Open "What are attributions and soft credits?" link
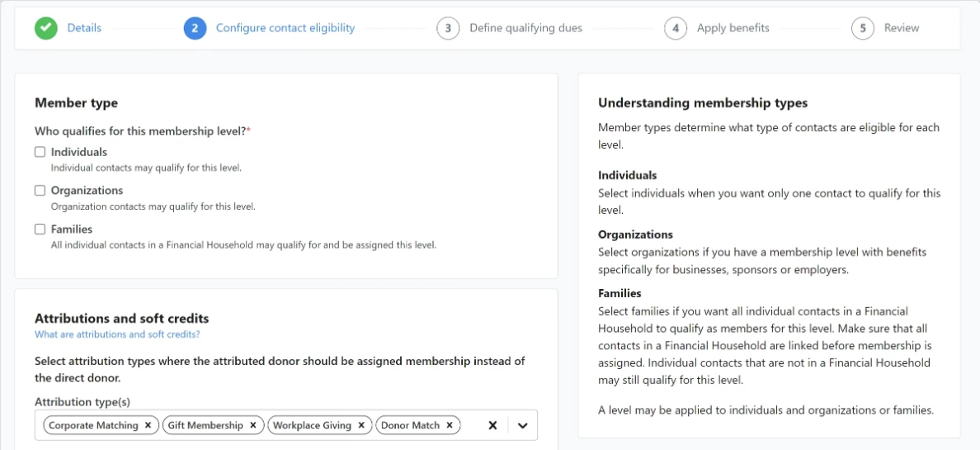The height and width of the screenshot is (450, 980). click(x=117, y=334)
